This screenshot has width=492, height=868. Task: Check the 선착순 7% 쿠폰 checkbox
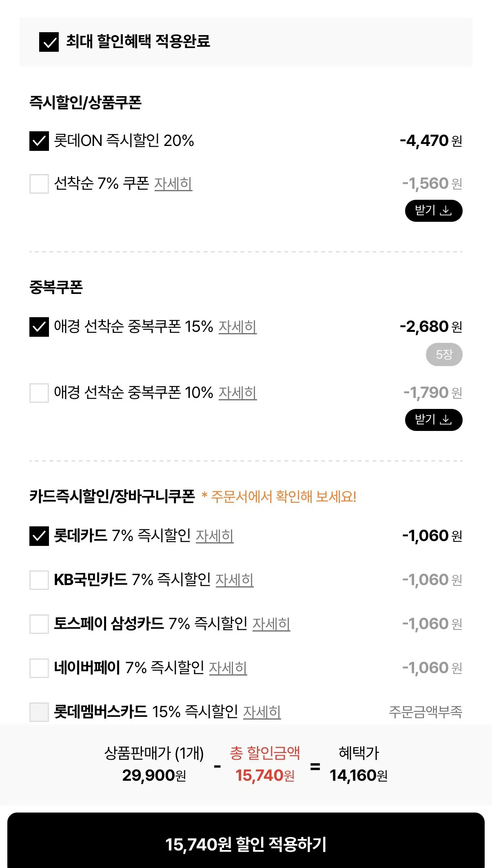[39, 184]
